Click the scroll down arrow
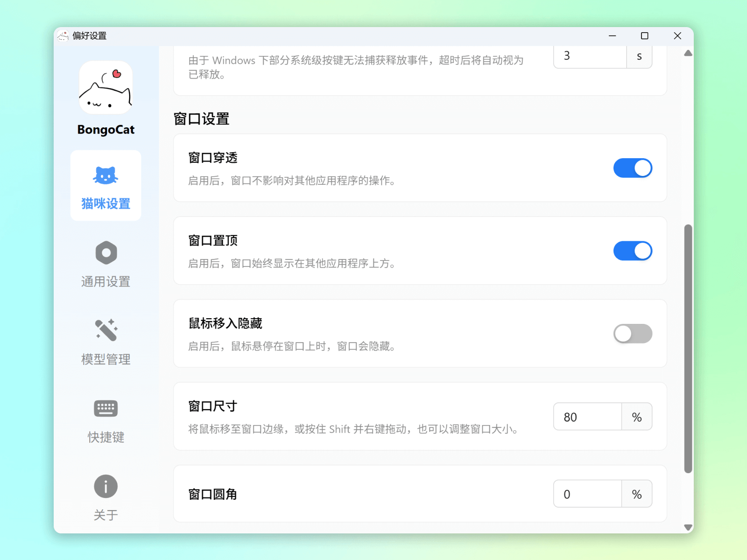The image size is (747, 560). pyautogui.click(x=688, y=527)
